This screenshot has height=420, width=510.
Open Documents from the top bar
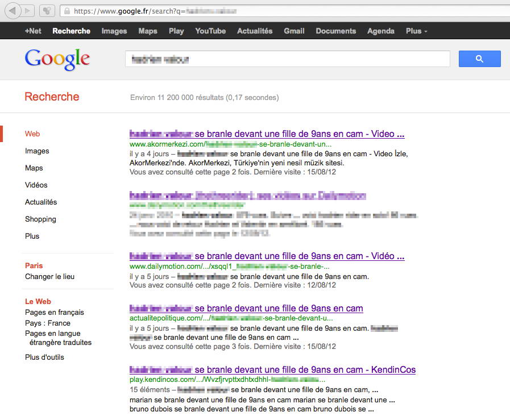[335, 31]
